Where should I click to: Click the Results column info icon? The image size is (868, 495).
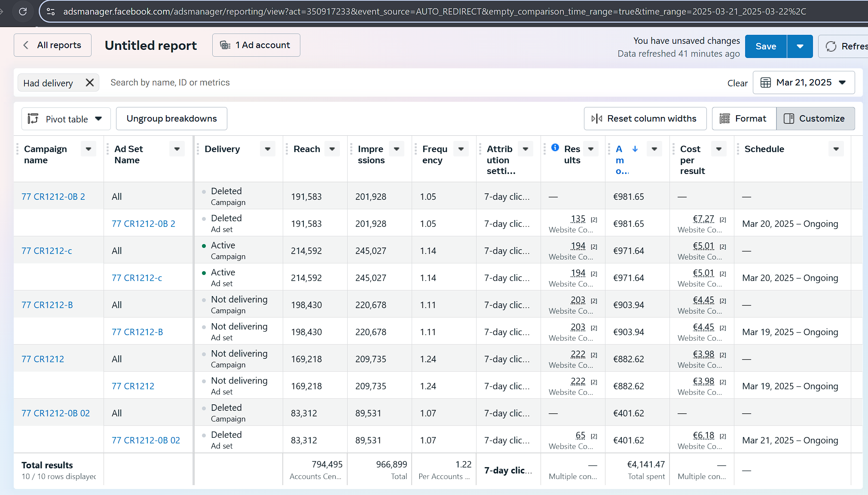click(x=555, y=147)
